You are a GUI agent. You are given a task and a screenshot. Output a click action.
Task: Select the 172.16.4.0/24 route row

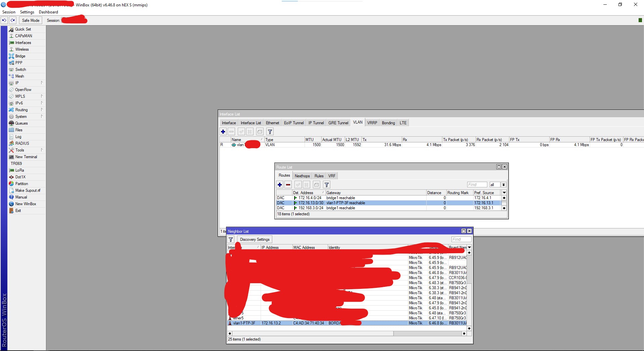(x=389, y=198)
